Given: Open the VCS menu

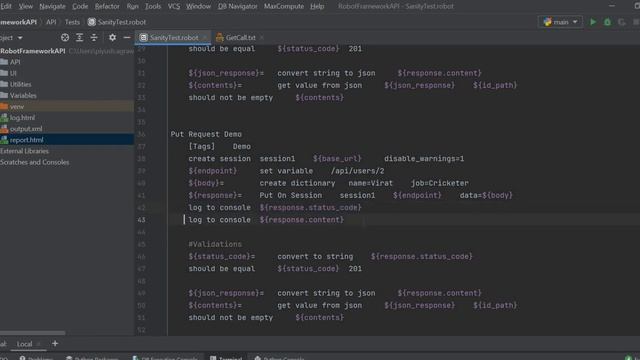Looking at the screenshot, I should (x=174, y=6).
